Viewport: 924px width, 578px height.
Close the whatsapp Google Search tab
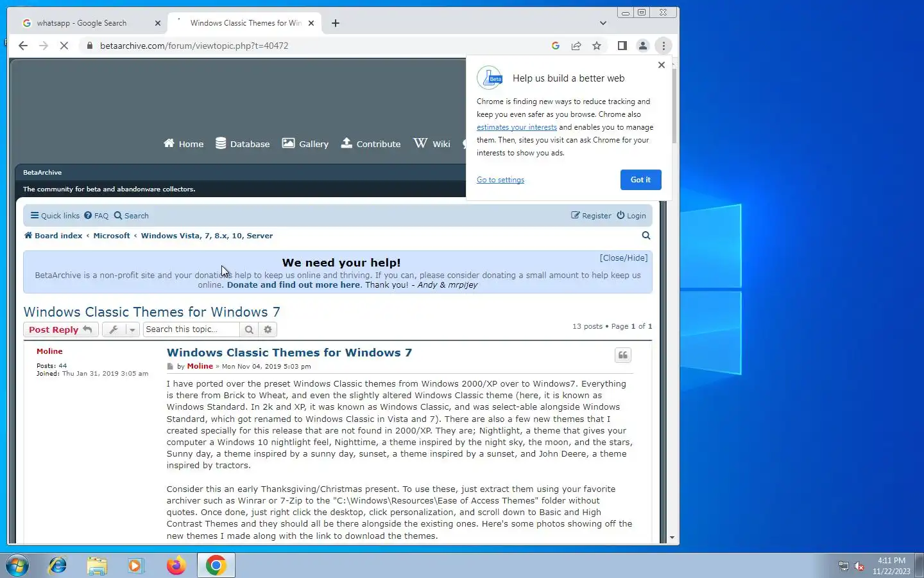pos(158,23)
